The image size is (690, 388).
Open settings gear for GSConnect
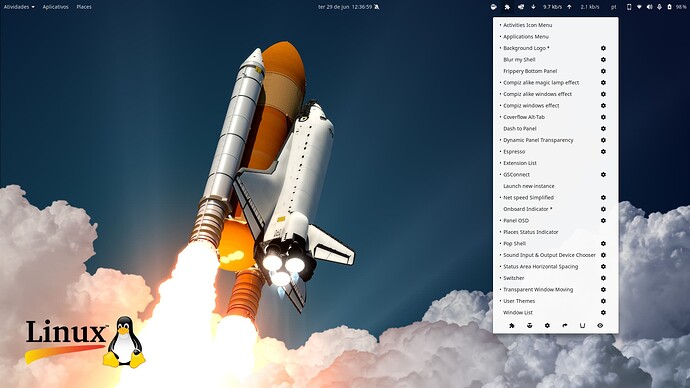[603, 175]
